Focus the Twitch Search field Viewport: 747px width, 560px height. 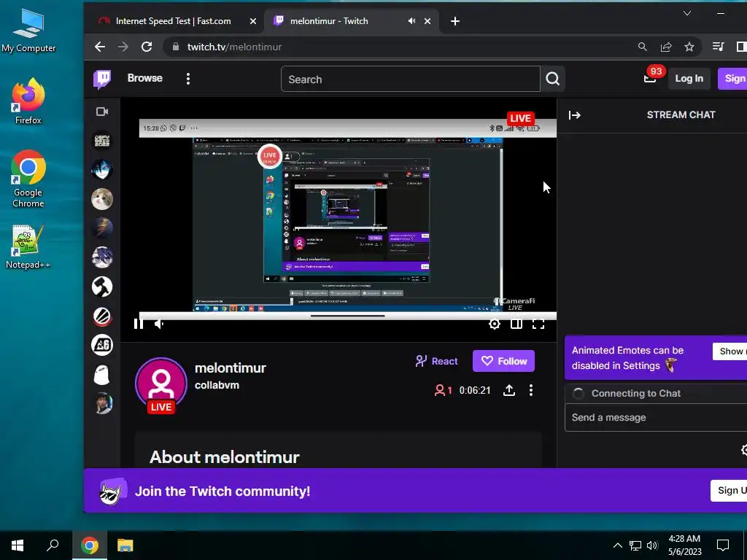(410, 79)
